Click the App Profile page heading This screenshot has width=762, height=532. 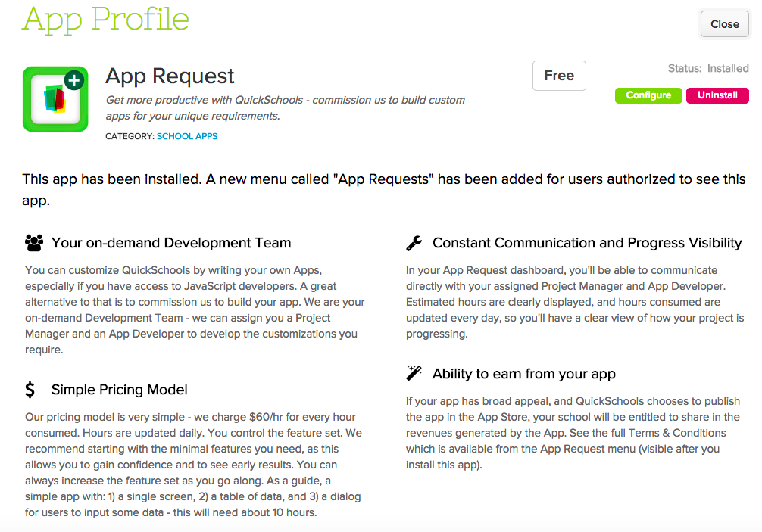coord(105,20)
